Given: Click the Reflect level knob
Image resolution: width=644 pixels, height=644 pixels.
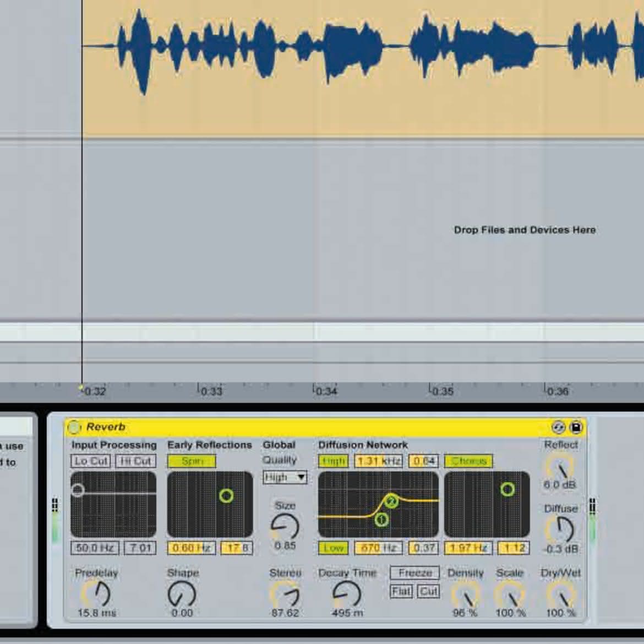Looking at the screenshot, I should (x=560, y=467).
